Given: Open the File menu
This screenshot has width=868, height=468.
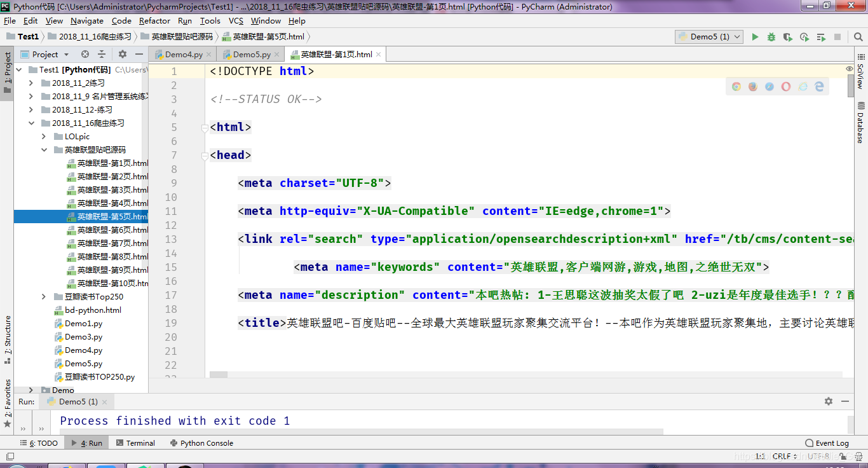Looking at the screenshot, I should tap(10, 21).
